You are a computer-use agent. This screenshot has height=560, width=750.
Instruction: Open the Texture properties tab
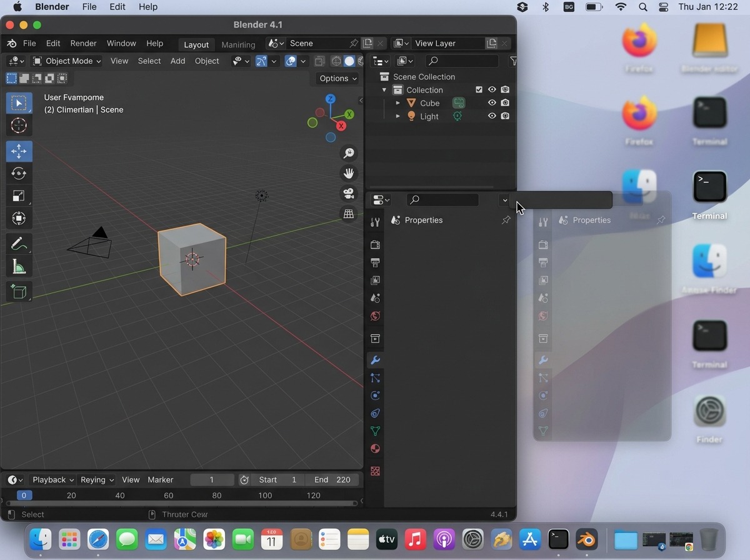(x=375, y=471)
